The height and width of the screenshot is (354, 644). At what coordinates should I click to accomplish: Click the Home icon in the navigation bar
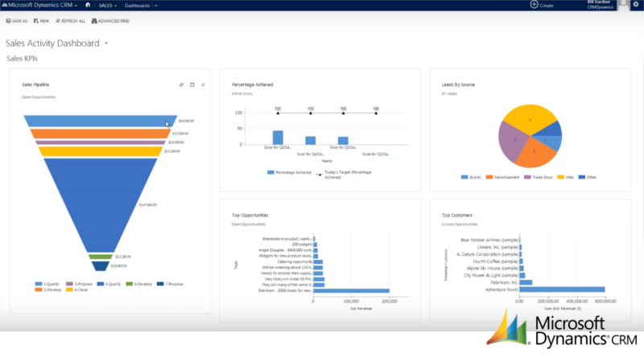pyautogui.click(x=87, y=5)
